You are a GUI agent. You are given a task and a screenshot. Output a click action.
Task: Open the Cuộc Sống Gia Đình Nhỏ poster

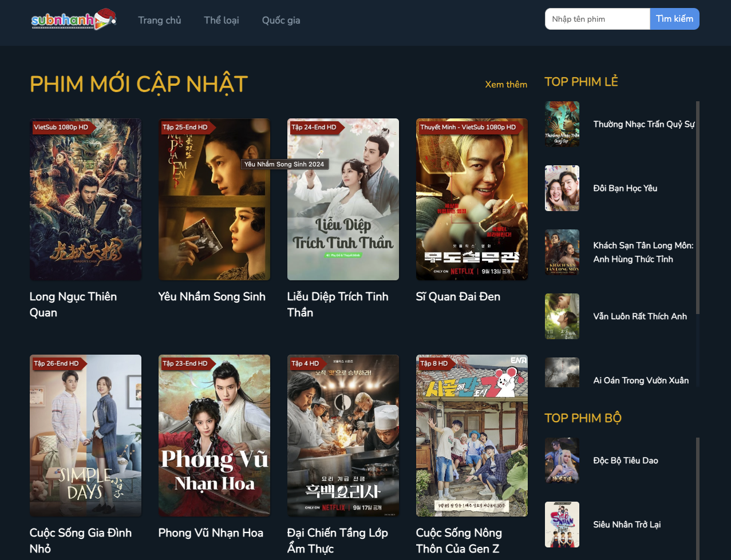coord(85,436)
